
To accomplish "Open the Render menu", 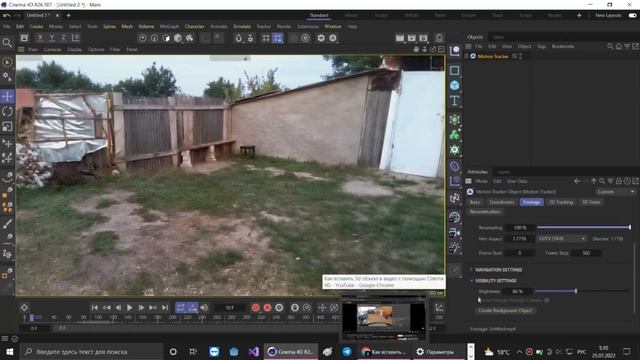I will (x=284, y=26).
